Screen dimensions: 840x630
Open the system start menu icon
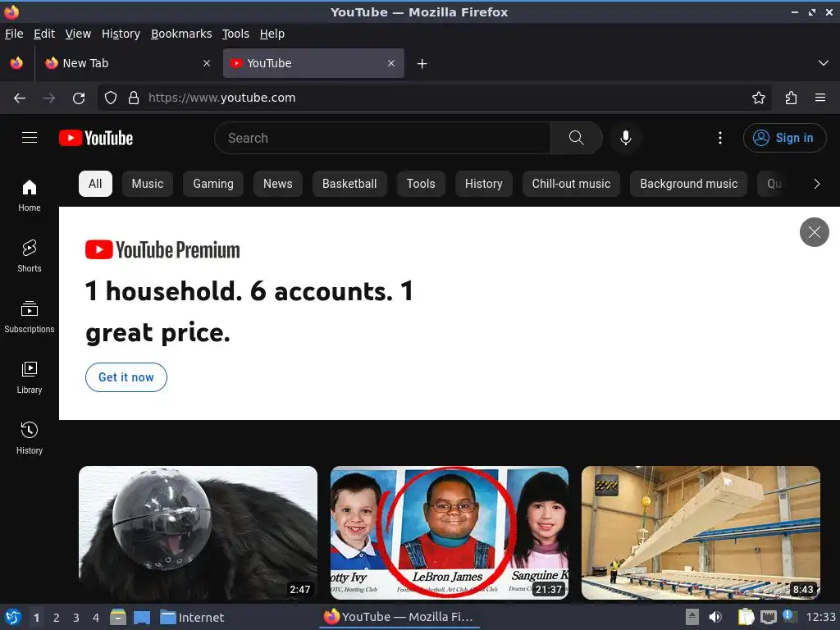[13, 617]
